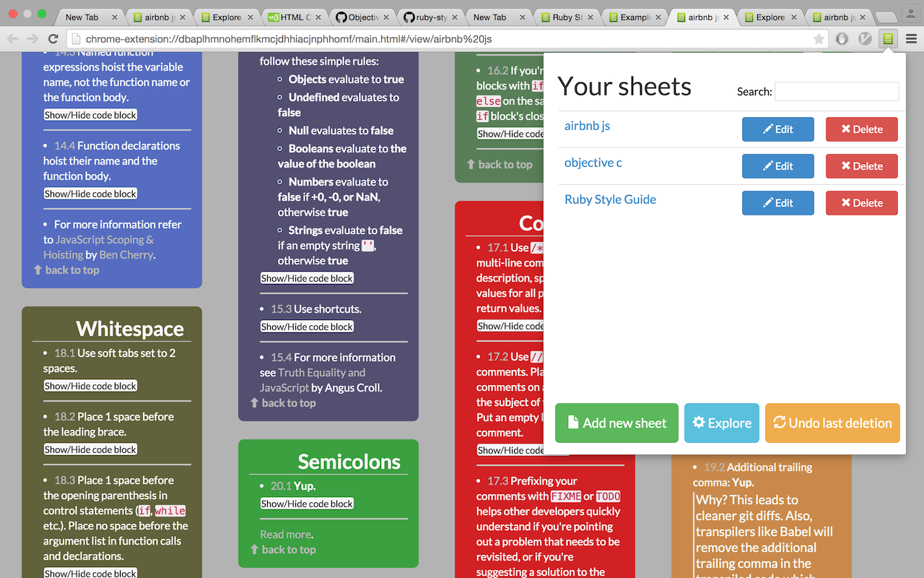Viewport: 924px width, 578px height.
Task: Click the 17.3 rule number link
Action: point(497,481)
